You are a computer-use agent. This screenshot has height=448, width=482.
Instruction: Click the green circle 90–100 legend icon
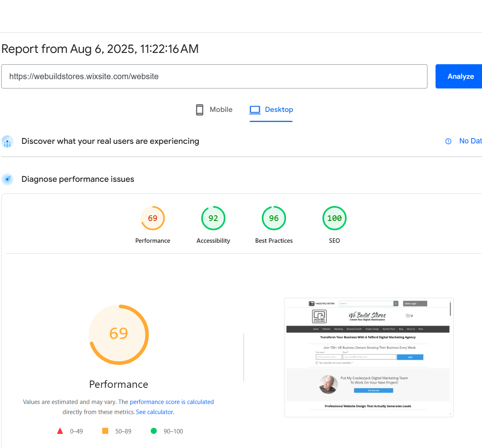[x=154, y=431]
